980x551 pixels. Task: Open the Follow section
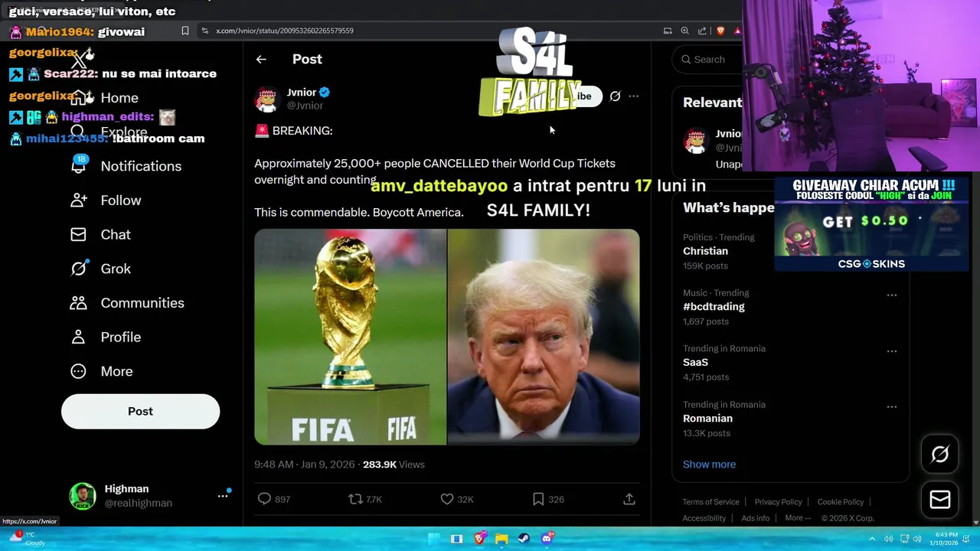click(x=106, y=201)
